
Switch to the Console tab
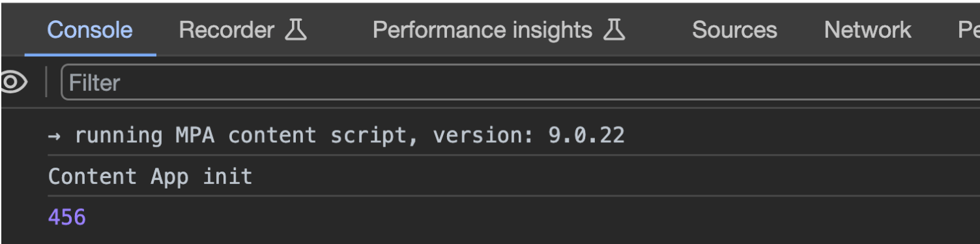tap(90, 30)
